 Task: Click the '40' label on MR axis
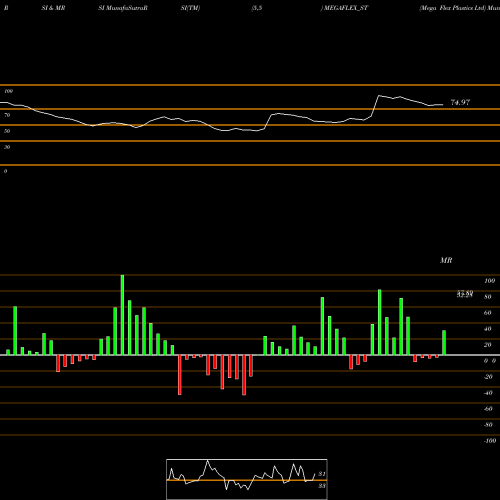pyautogui.click(x=488, y=329)
